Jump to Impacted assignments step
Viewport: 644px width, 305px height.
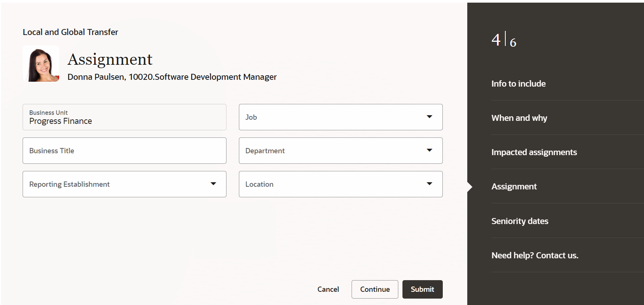pyautogui.click(x=534, y=152)
